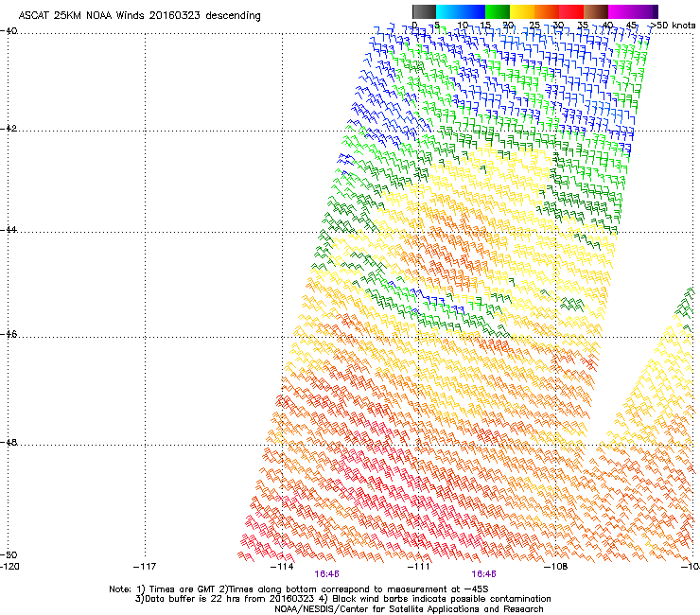The width and height of the screenshot is (700, 615).
Task: Click the red 30-35 knots legend segment
Action: (571, 11)
